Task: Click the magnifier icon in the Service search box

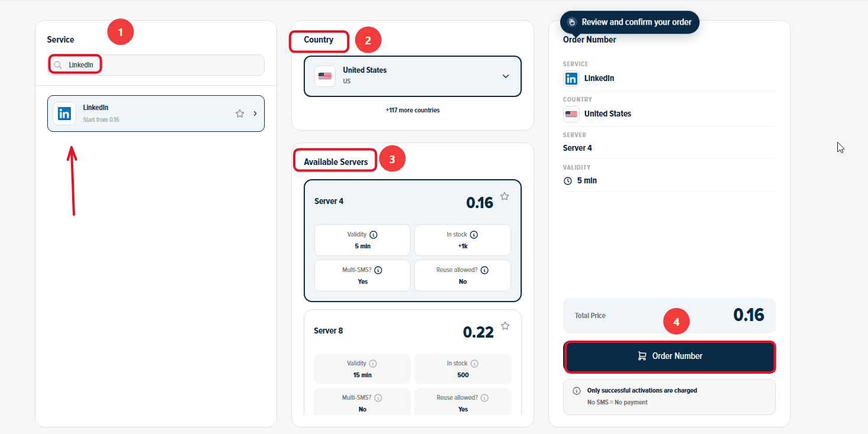Action: coord(58,65)
